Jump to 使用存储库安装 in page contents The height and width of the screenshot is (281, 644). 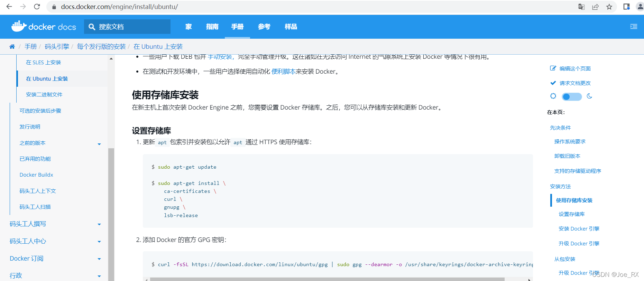tap(574, 200)
